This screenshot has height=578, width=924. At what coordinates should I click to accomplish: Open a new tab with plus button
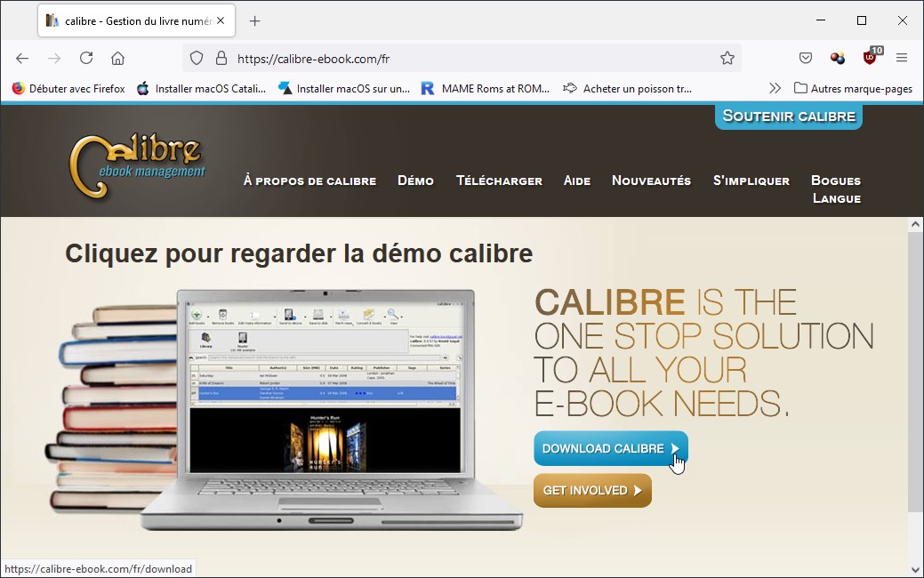(x=254, y=21)
